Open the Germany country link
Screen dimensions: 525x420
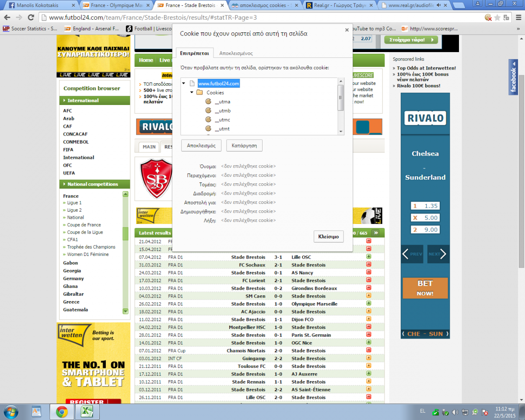pos(73,278)
